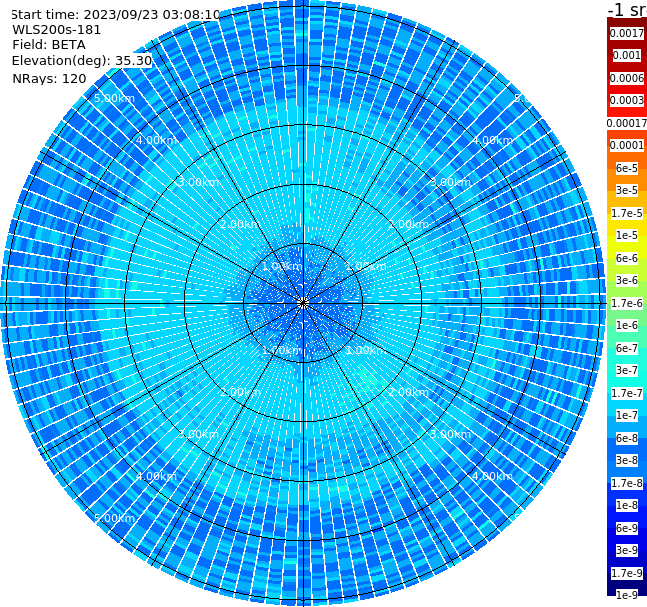Click the Start time 2023/09/23 03:08:10 text

tap(116, 15)
